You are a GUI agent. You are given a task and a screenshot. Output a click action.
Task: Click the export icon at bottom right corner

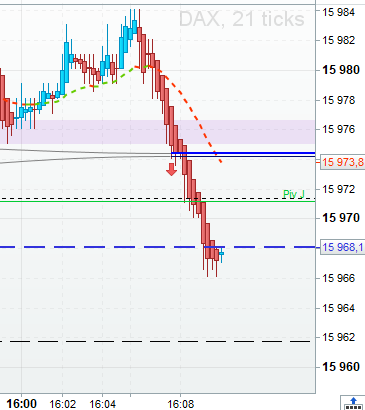point(353,403)
